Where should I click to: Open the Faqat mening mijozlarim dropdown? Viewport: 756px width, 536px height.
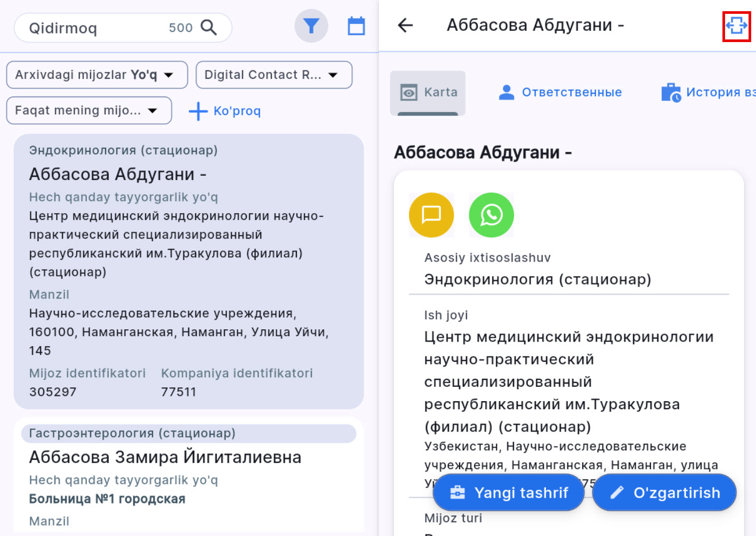(x=89, y=110)
